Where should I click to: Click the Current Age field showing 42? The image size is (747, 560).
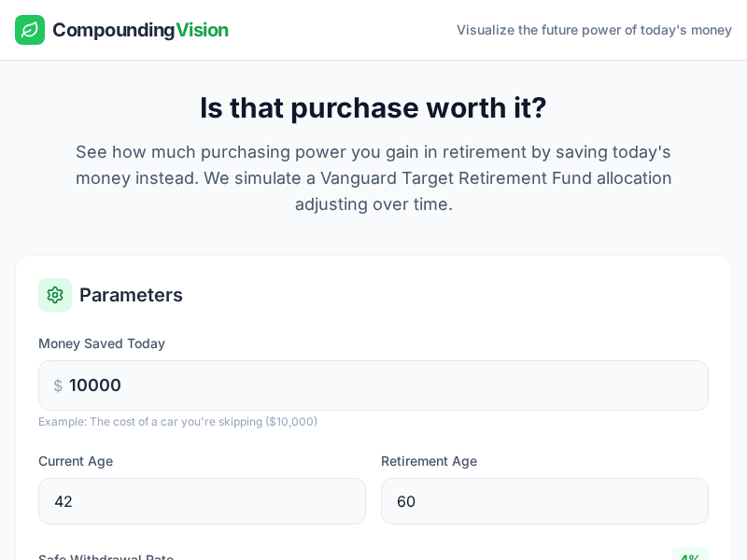(202, 501)
